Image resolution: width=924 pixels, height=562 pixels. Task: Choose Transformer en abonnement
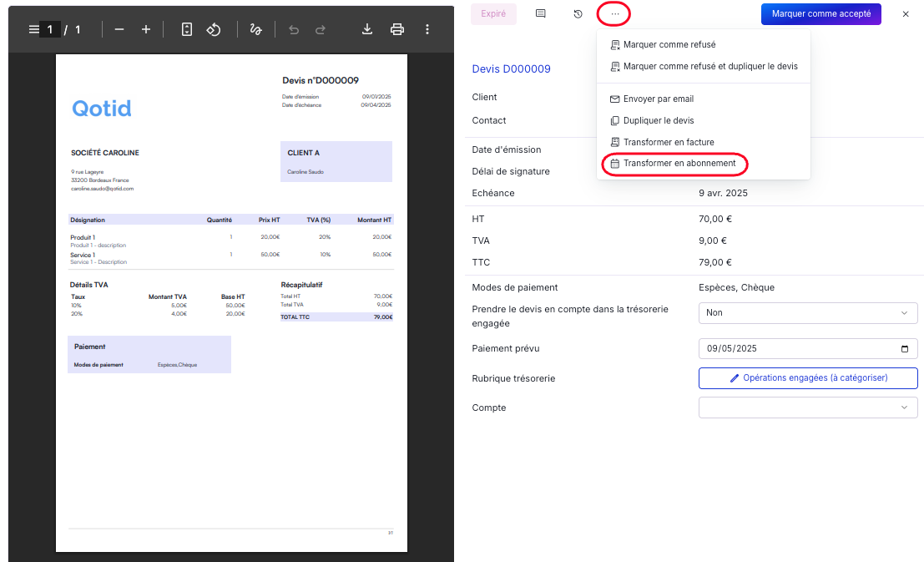pyautogui.click(x=679, y=164)
